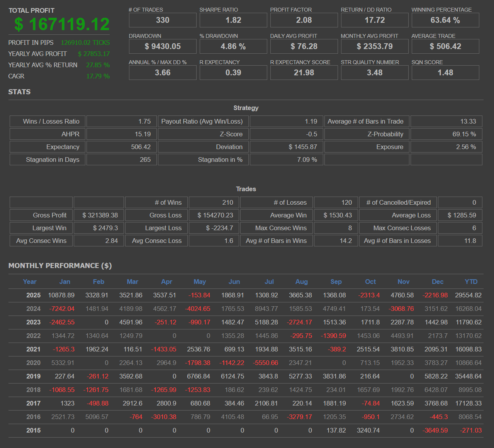Image resolution: width=494 pixels, height=448 pixels.
Task: Select the 2025 year row
Action: [x=33, y=295]
